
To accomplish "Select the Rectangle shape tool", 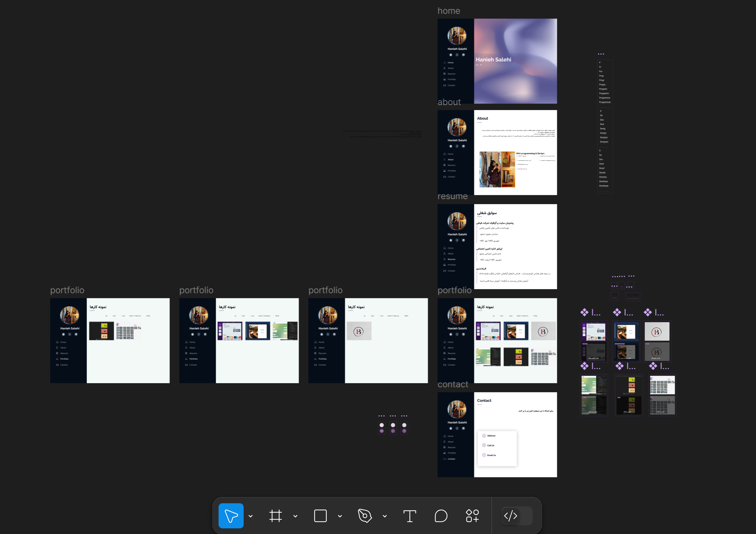I will tap(320, 515).
